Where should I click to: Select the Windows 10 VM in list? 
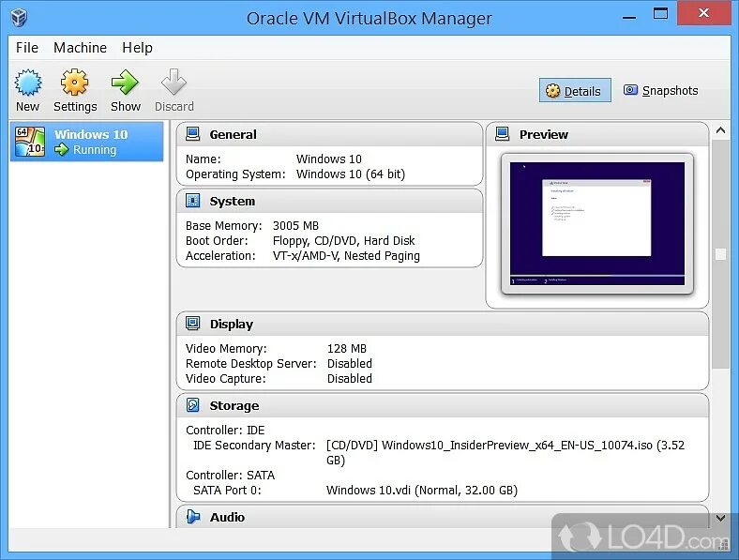click(x=86, y=142)
